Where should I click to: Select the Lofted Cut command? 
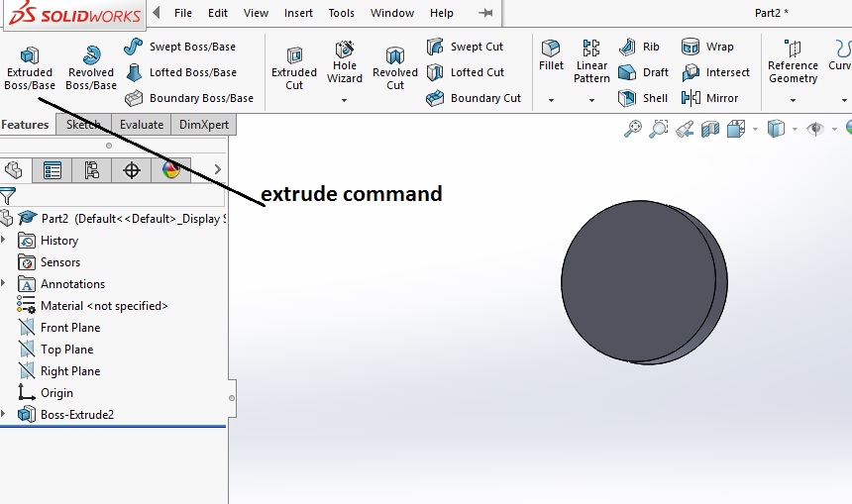pyautogui.click(x=466, y=72)
